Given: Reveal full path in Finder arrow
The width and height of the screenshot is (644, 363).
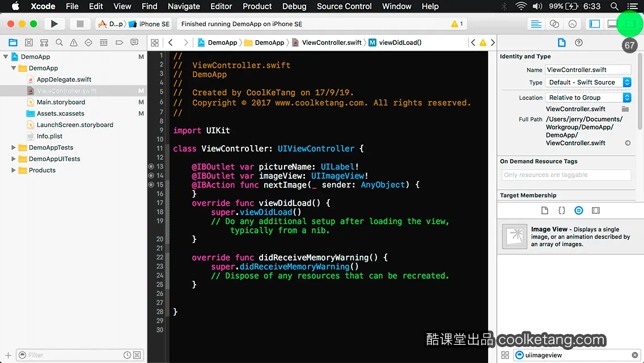Looking at the screenshot, I should tap(628, 143).
